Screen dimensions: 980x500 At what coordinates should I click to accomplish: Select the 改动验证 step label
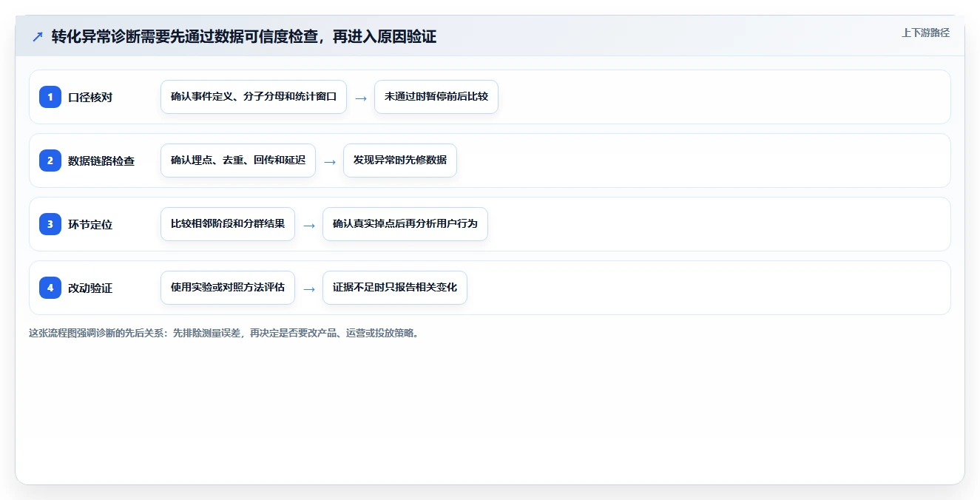pyautogui.click(x=90, y=288)
